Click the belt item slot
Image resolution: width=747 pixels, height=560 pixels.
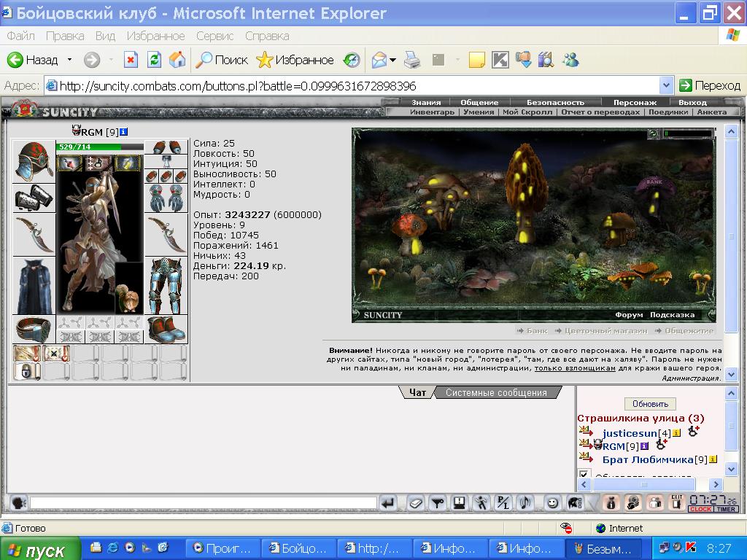(x=34, y=329)
